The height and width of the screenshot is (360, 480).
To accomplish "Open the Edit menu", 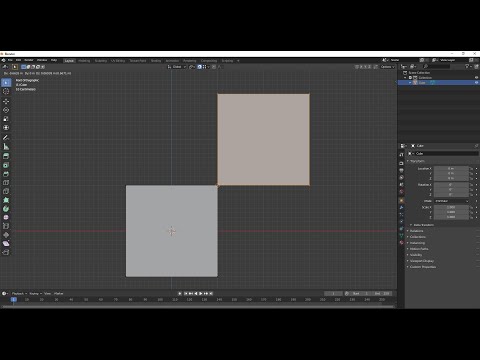I will [19, 60].
